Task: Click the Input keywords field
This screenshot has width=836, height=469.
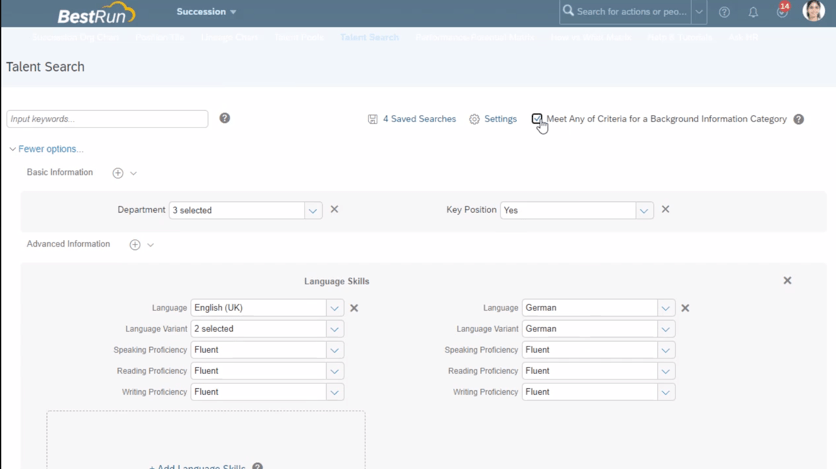Action: click(x=107, y=119)
